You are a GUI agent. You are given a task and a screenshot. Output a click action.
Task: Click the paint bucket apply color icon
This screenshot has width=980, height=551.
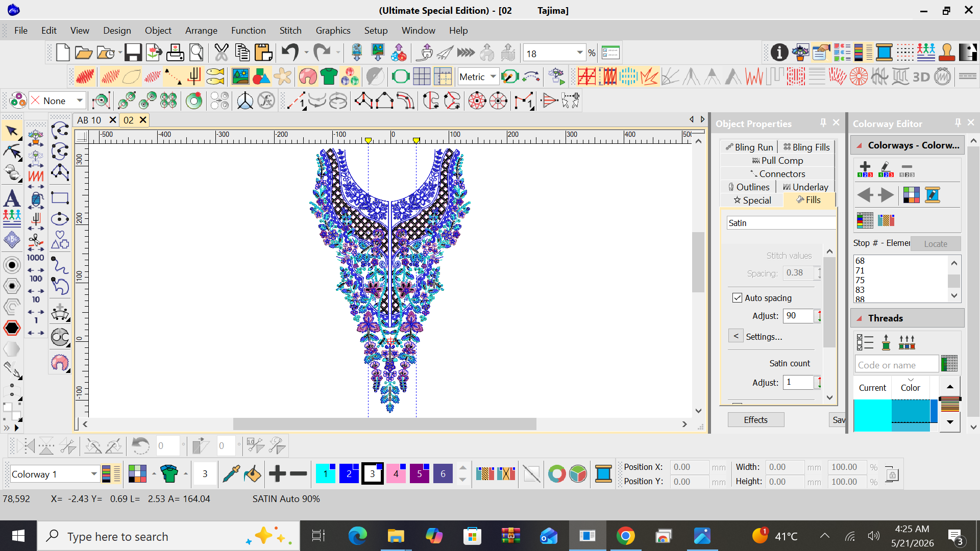click(x=253, y=474)
